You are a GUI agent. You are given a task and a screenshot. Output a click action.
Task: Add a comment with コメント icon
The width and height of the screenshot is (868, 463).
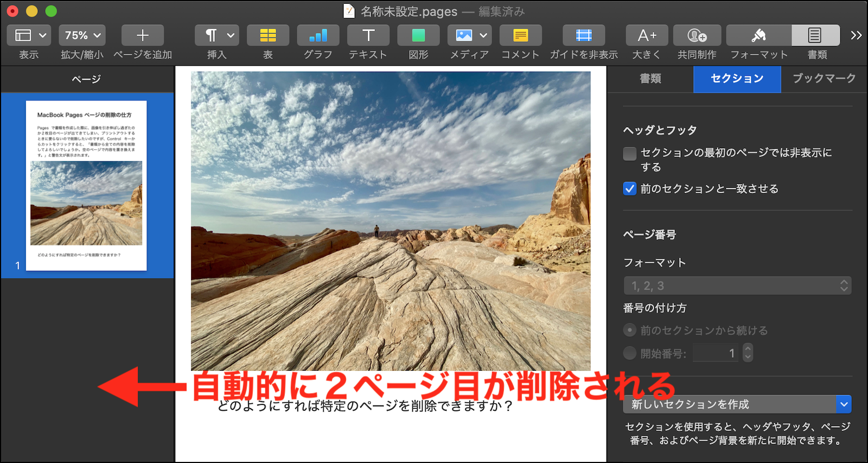coord(520,36)
